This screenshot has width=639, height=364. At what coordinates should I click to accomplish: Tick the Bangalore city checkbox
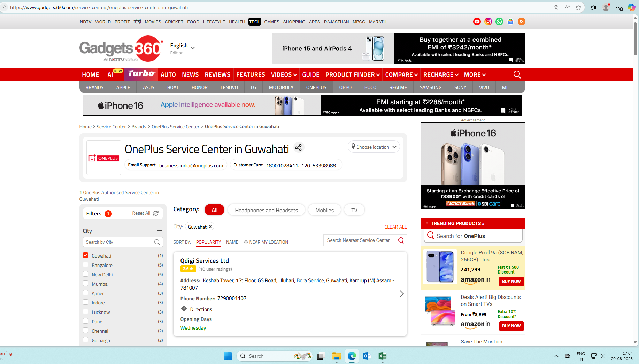tap(86, 265)
